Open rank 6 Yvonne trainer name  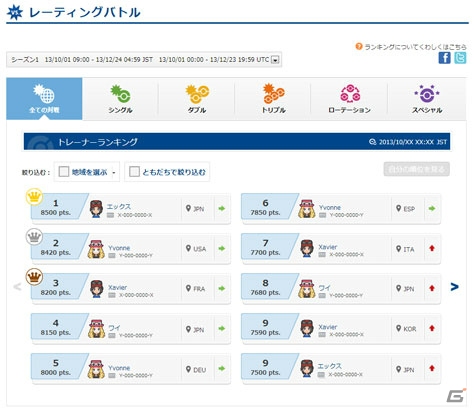click(330, 207)
